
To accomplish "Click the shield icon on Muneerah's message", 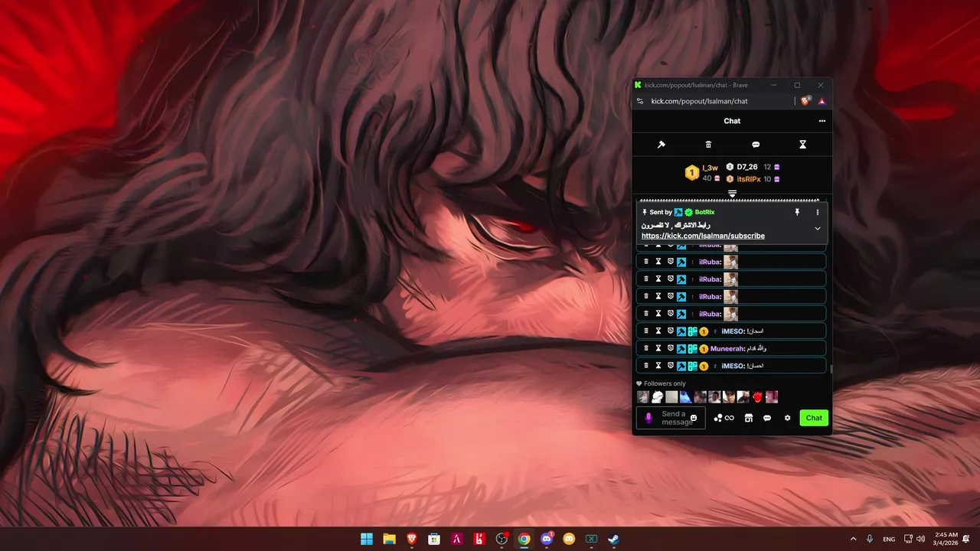I will 669,348.
